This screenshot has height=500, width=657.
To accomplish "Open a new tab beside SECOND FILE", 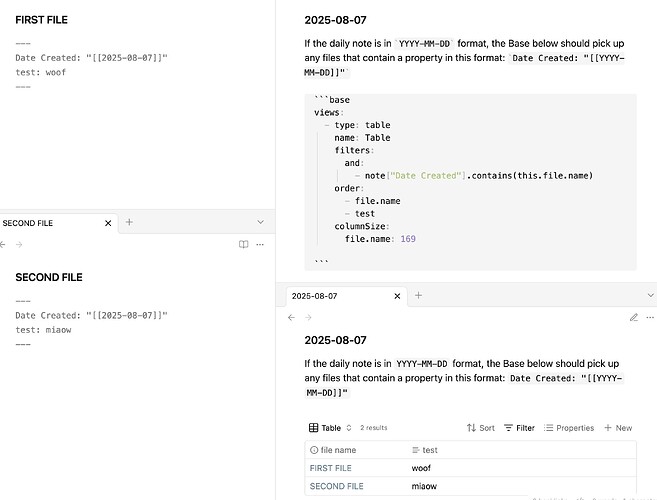I will click(x=129, y=223).
